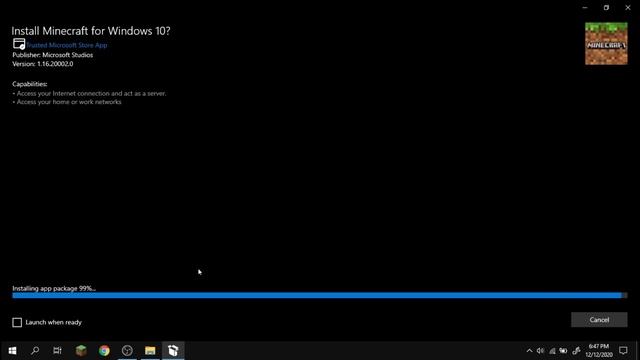The height and width of the screenshot is (360, 640).
Task: Open the Action Center notifications icon
Action: pyautogui.click(x=623, y=351)
